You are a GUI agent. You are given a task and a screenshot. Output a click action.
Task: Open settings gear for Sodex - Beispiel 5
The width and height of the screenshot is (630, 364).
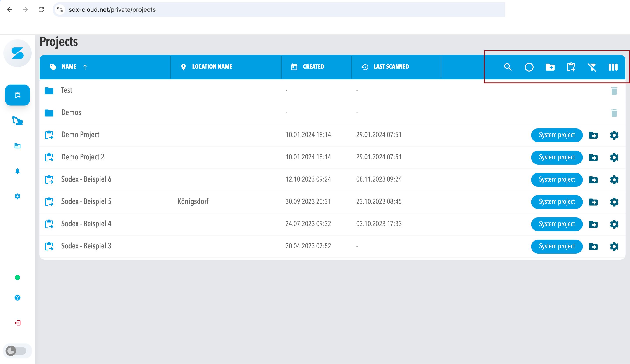614,202
